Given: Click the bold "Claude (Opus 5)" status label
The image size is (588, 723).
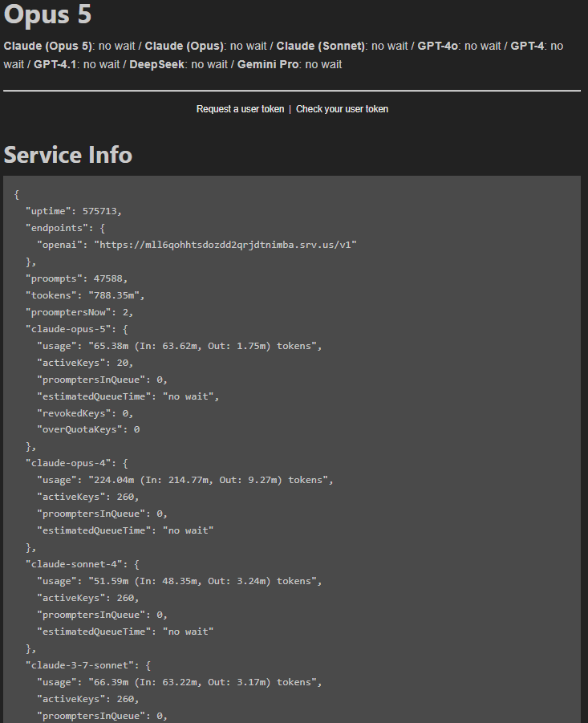Looking at the screenshot, I should [48, 47].
